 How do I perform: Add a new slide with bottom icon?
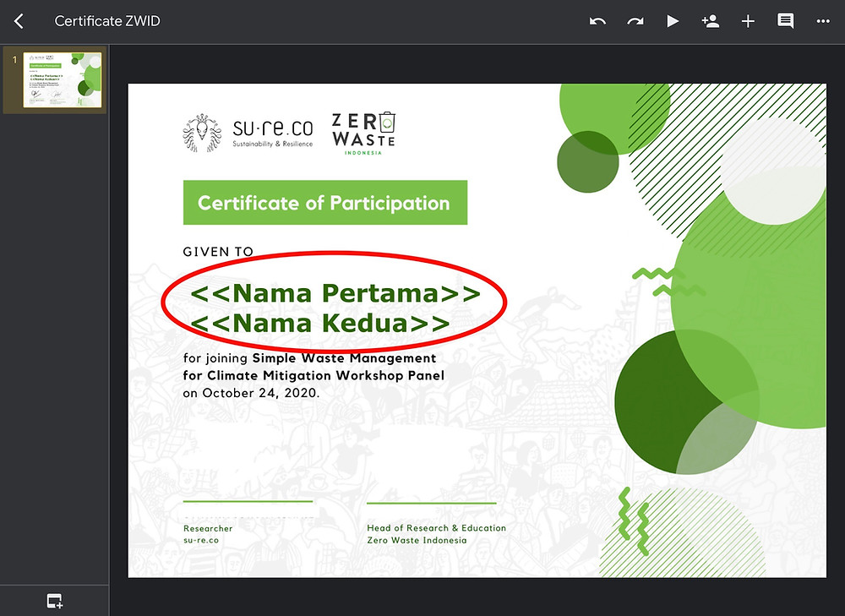54,601
